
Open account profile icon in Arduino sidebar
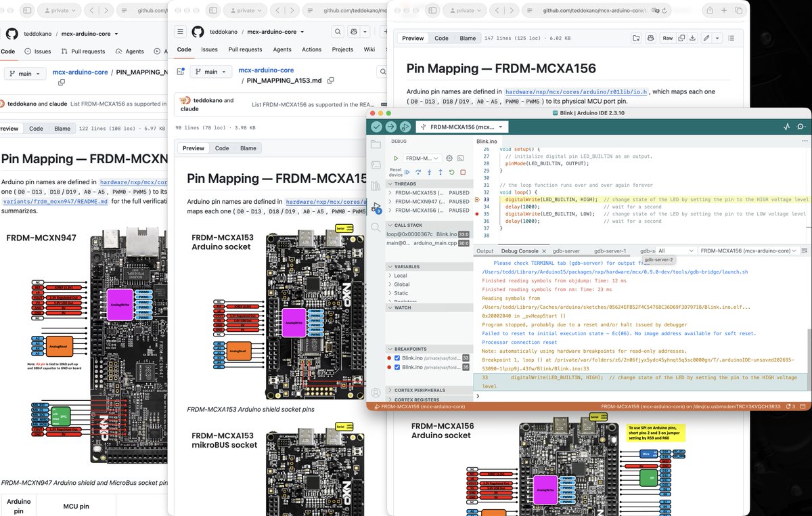pos(376,392)
